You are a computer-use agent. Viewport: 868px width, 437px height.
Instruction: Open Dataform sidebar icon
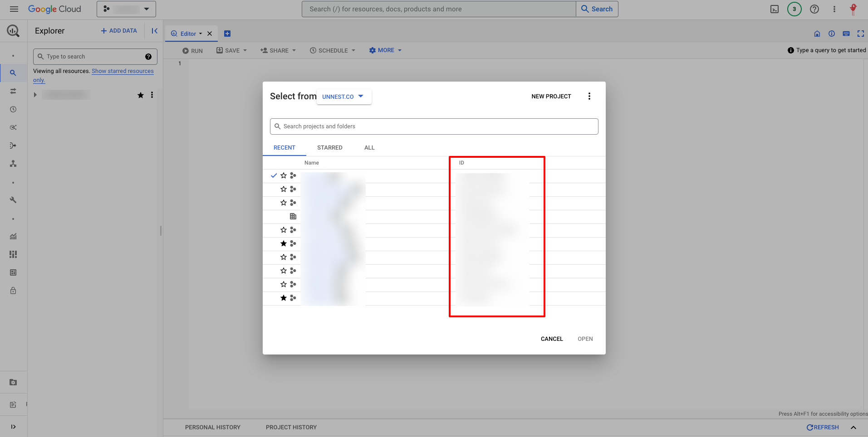point(13,146)
